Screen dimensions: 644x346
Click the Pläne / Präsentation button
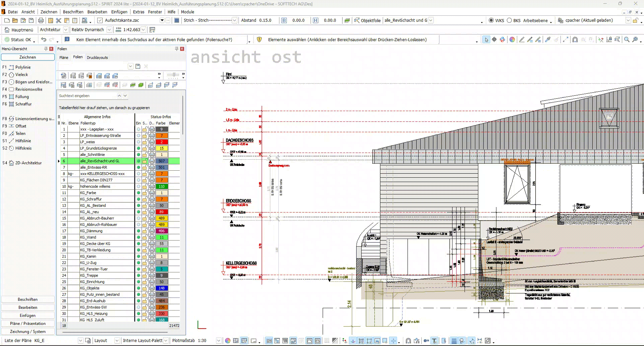(28, 323)
